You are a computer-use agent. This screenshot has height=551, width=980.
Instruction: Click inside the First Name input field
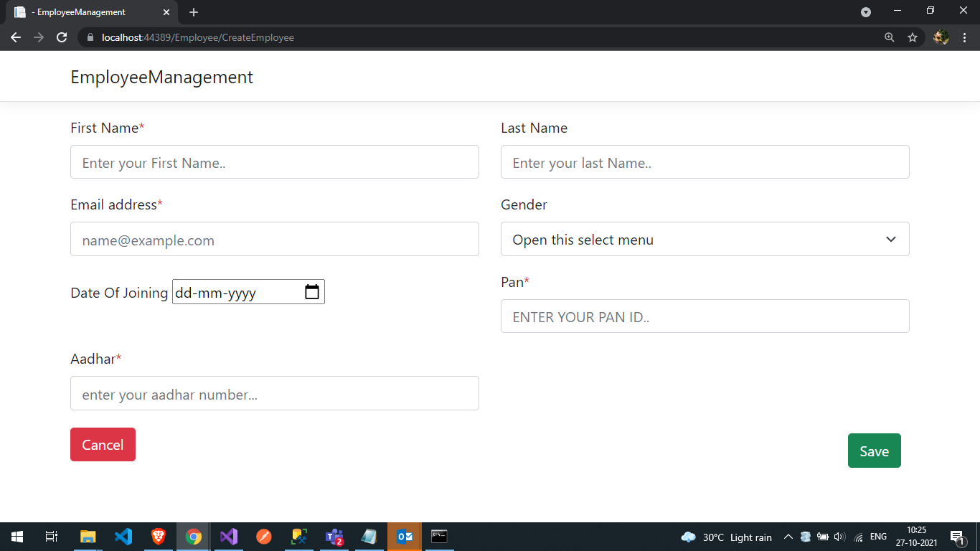(x=275, y=161)
